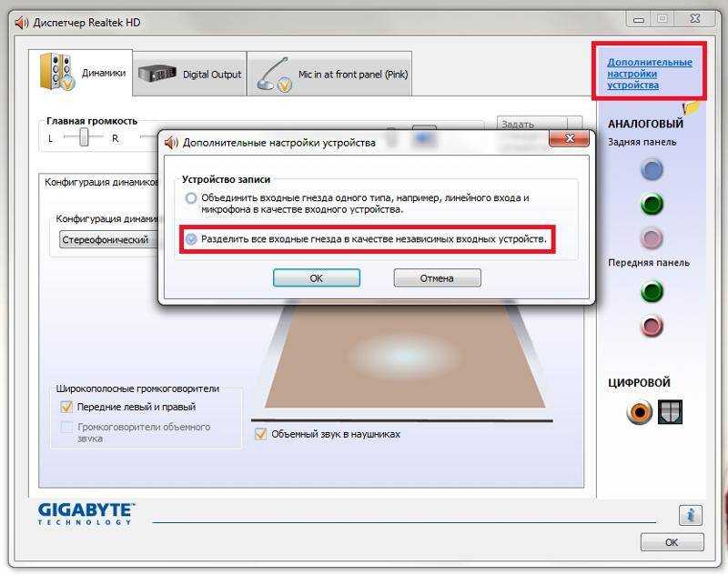This screenshot has height=575, width=728.
Task: Open the Стереофонический speaker configuration dropdown
Action: tap(109, 240)
